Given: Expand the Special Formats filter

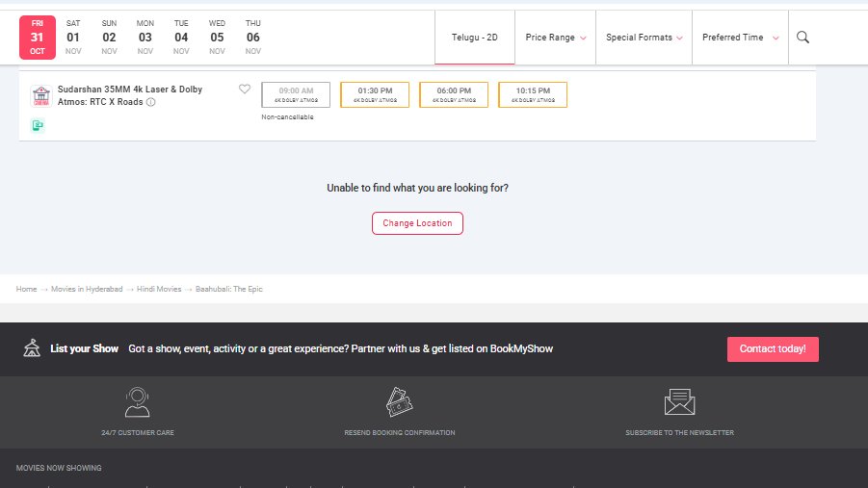Looking at the screenshot, I should pos(644,38).
